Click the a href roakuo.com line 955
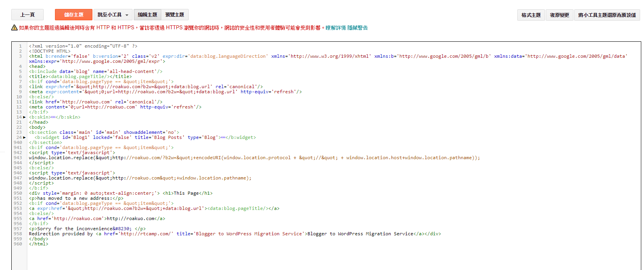This screenshot has width=644, height=270. click(x=97, y=218)
